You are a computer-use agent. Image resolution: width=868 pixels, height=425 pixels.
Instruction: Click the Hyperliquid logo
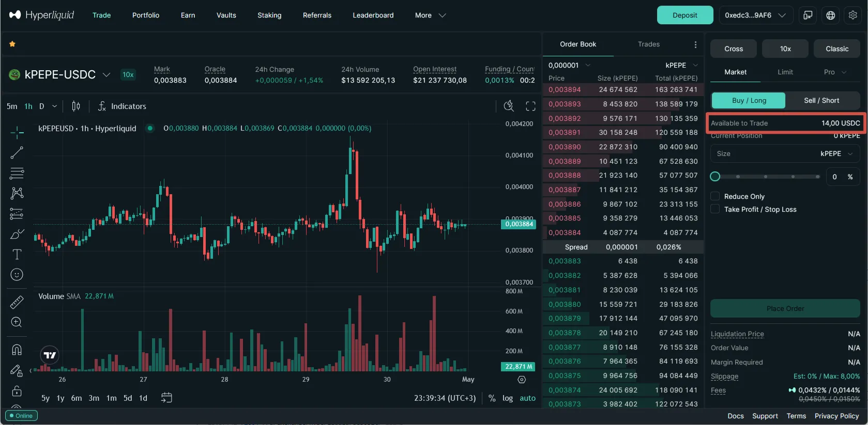(42, 15)
